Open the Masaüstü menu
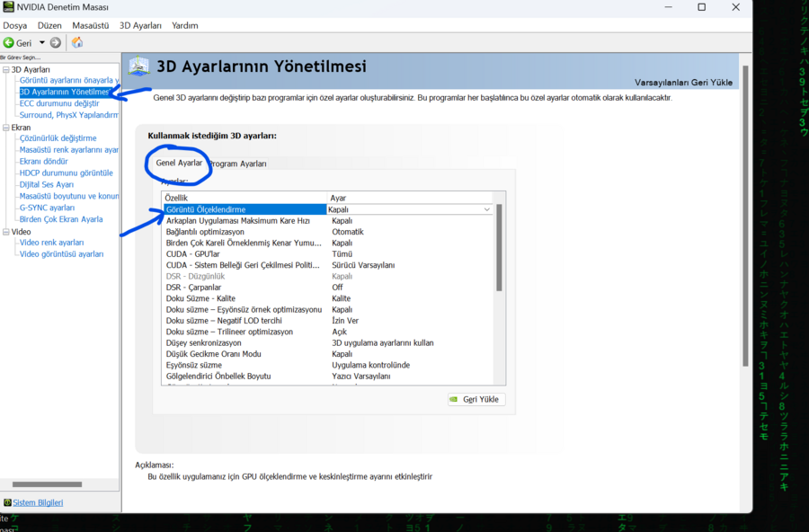 pos(90,25)
